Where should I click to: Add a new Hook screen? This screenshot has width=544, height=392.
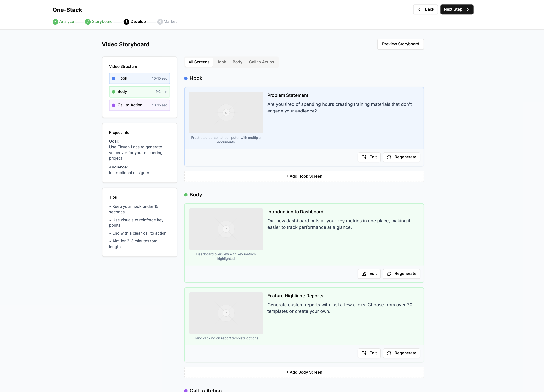pos(304,176)
